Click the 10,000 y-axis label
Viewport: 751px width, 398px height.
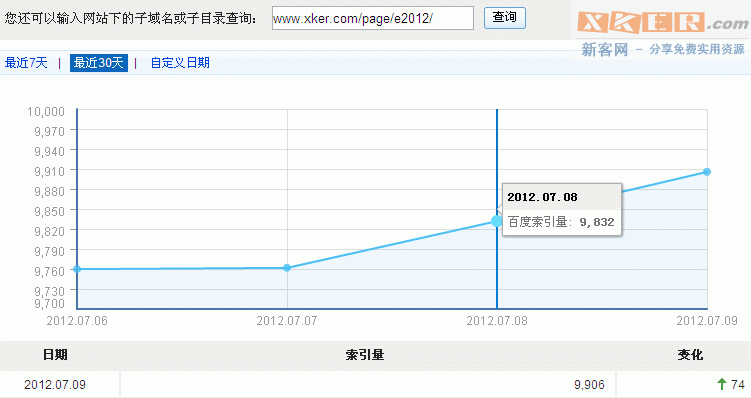click(46, 112)
